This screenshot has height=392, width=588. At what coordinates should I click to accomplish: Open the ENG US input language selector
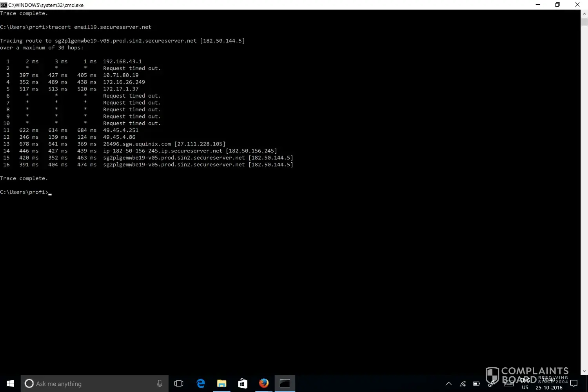(525, 383)
